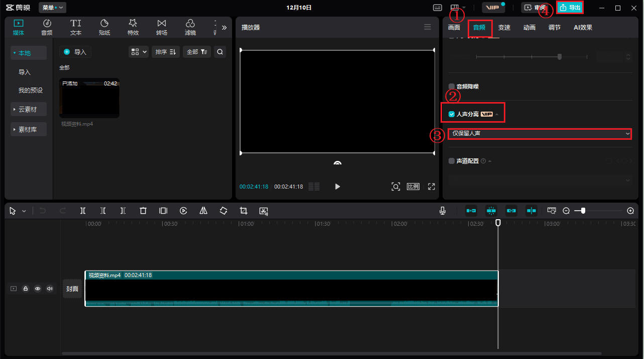
Task: Click the split clip tool in timeline toolbar
Action: click(83, 211)
